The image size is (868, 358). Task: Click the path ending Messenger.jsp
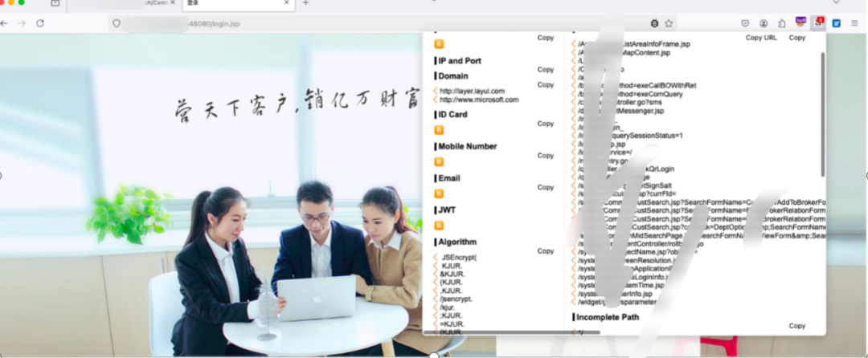[620, 111]
